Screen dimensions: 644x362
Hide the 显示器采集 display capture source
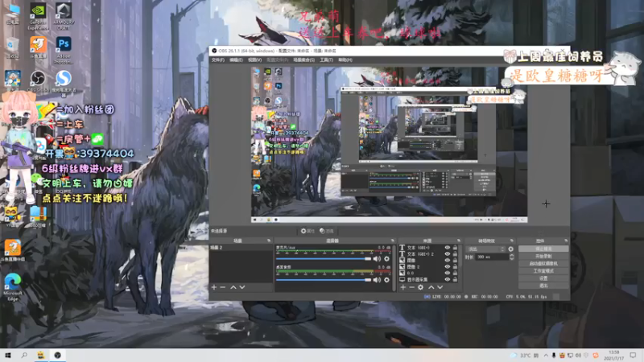[448, 279]
